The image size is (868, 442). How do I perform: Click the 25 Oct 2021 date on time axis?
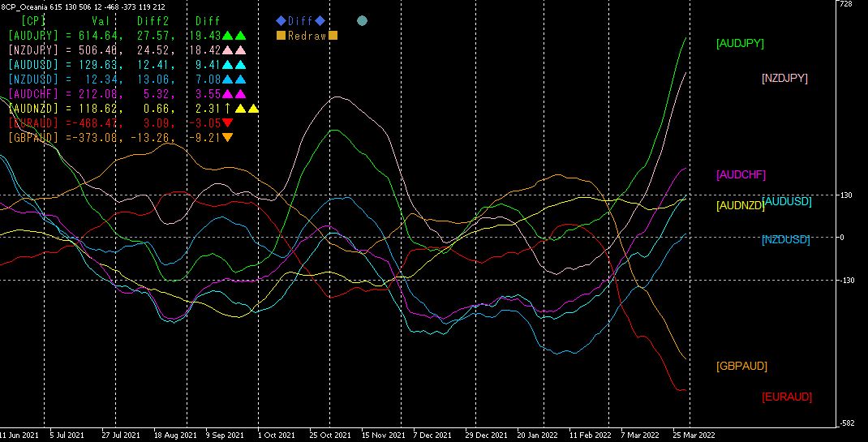click(x=330, y=435)
